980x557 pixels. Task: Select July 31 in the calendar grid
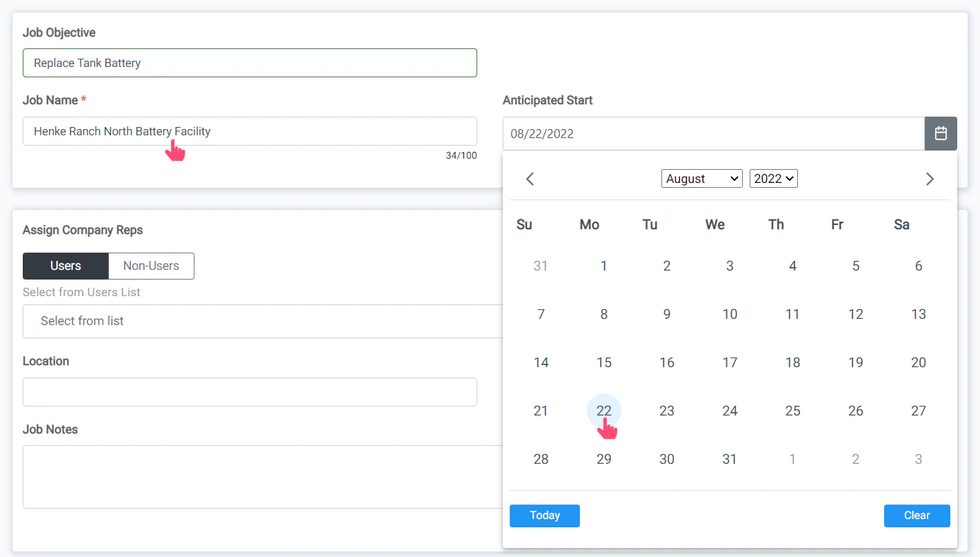541,266
